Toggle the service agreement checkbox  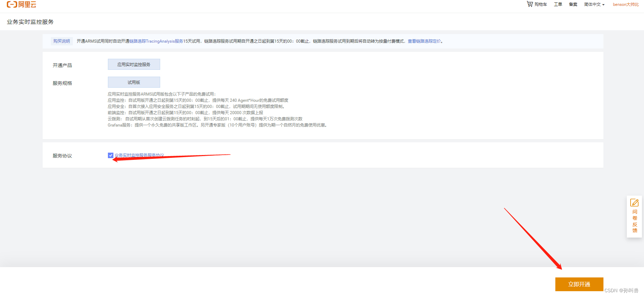tap(111, 155)
